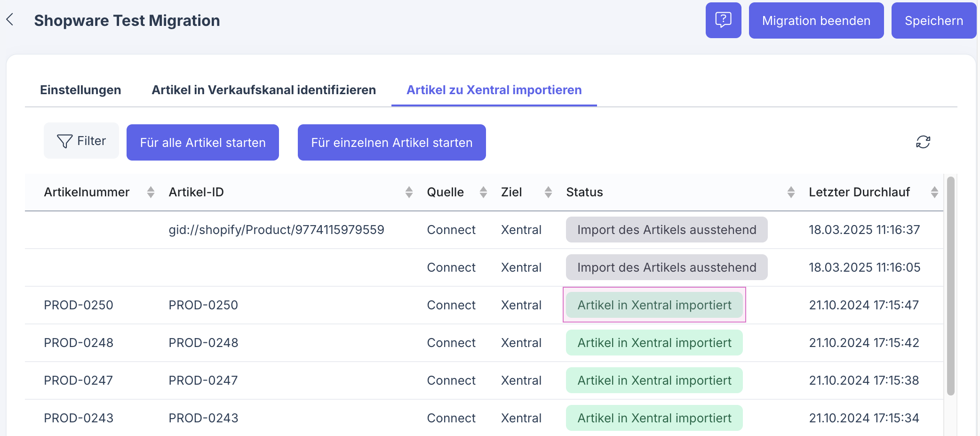Click the refresh table icon
980x436 pixels.
click(x=922, y=142)
